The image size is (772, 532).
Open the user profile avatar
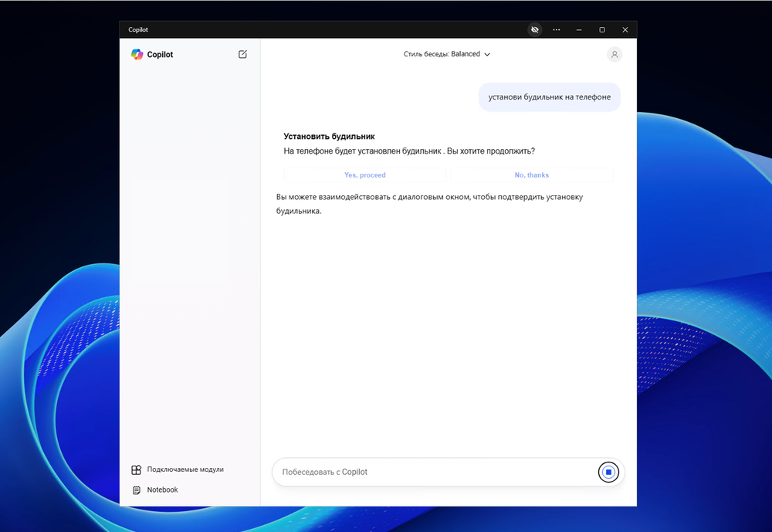(615, 55)
